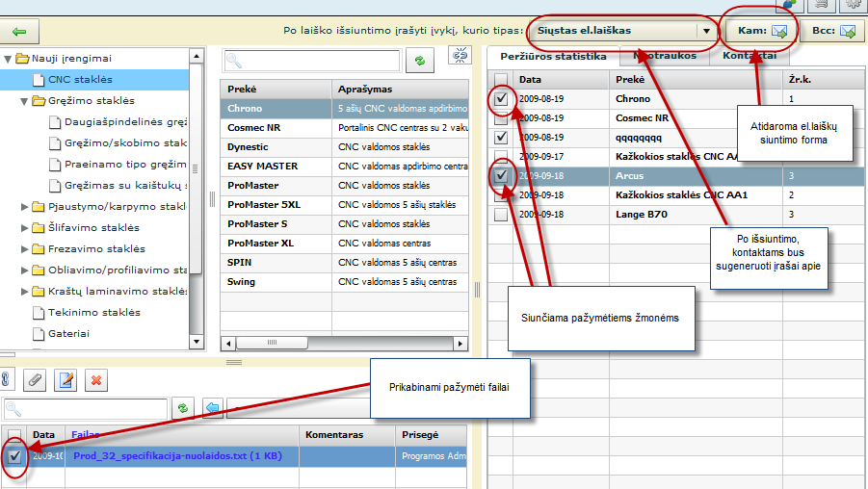This screenshot has height=489, width=868.
Task: Sort products by Aprašymas column header
Action: click(x=400, y=90)
